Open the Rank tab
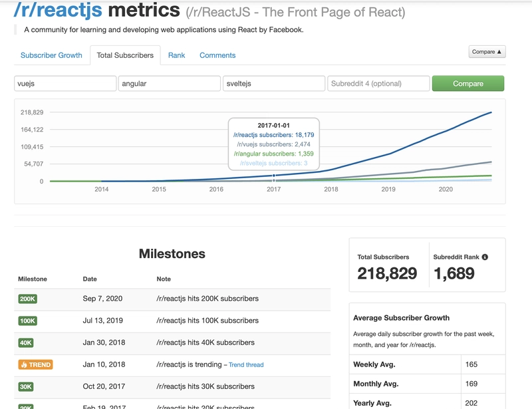 (176, 55)
